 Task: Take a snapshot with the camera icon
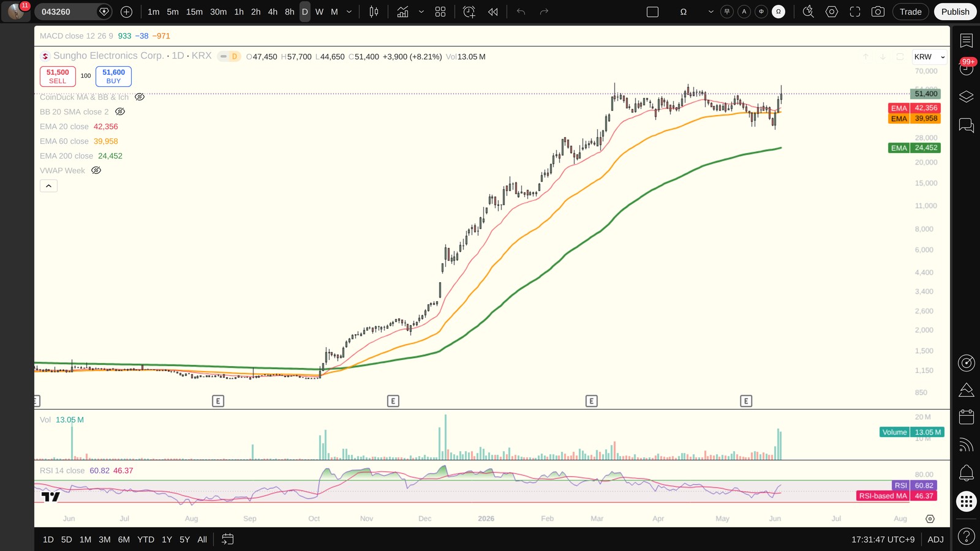(878, 12)
